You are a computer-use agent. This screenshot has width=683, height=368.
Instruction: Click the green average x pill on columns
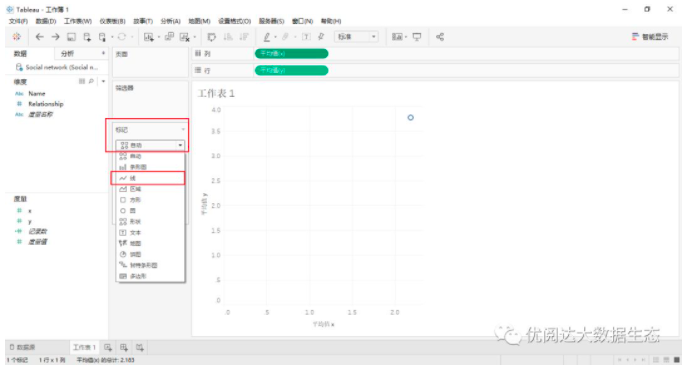tap(291, 54)
